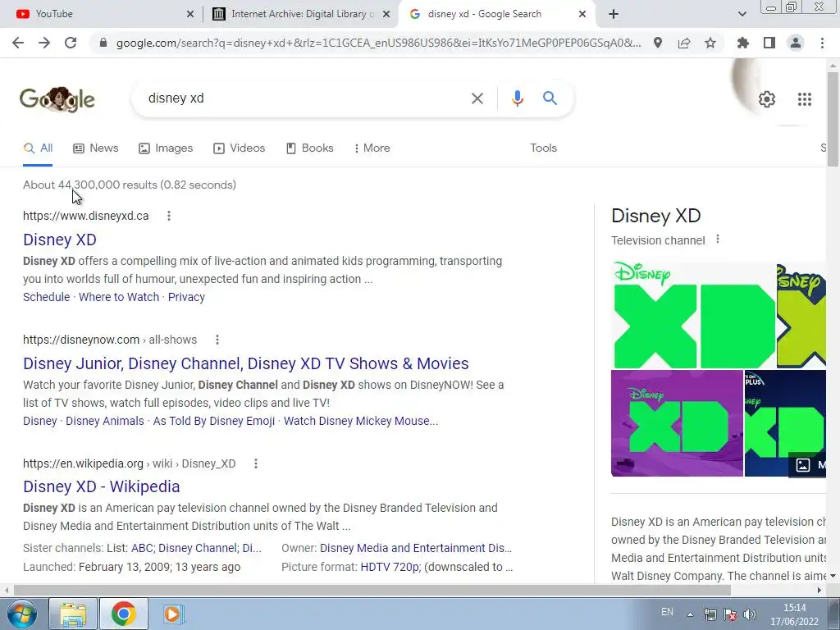Image resolution: width=840 pixels, height=630 pixels.
Task: Click the horizontal page scrollbar
Action: coord(372,590)
